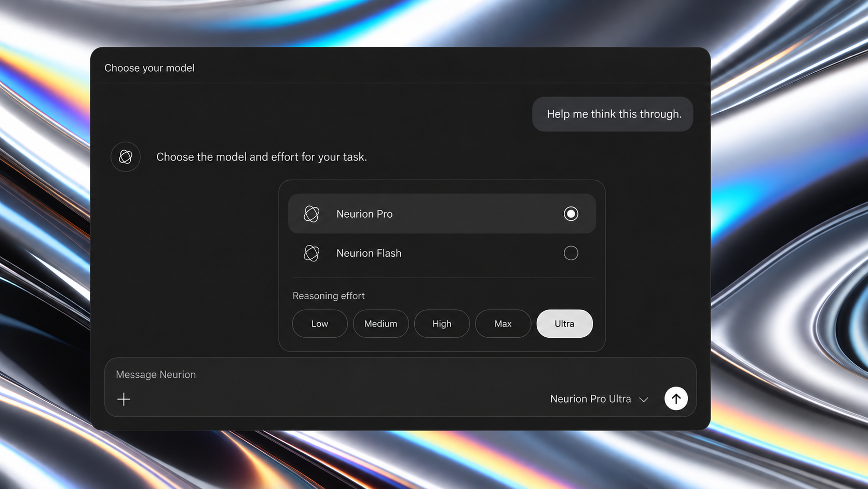868x489 pixels.
Task: Set reasoning effort to Medium
Action: coord(381,324)
